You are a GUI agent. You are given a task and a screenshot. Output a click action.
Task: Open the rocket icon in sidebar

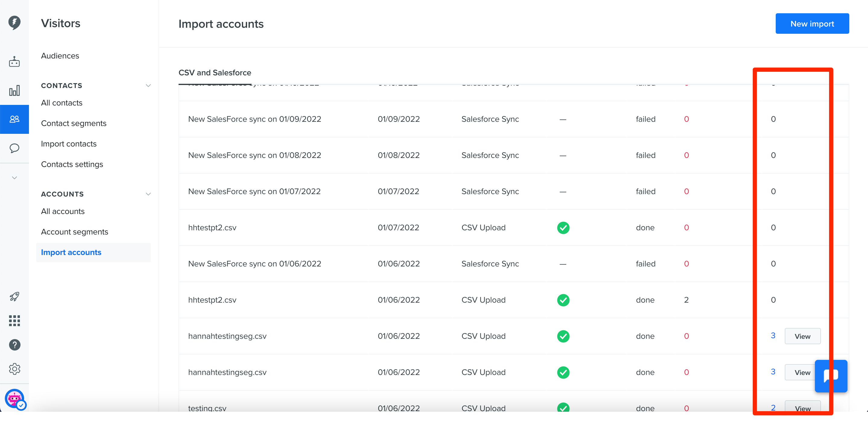point(14,296)
